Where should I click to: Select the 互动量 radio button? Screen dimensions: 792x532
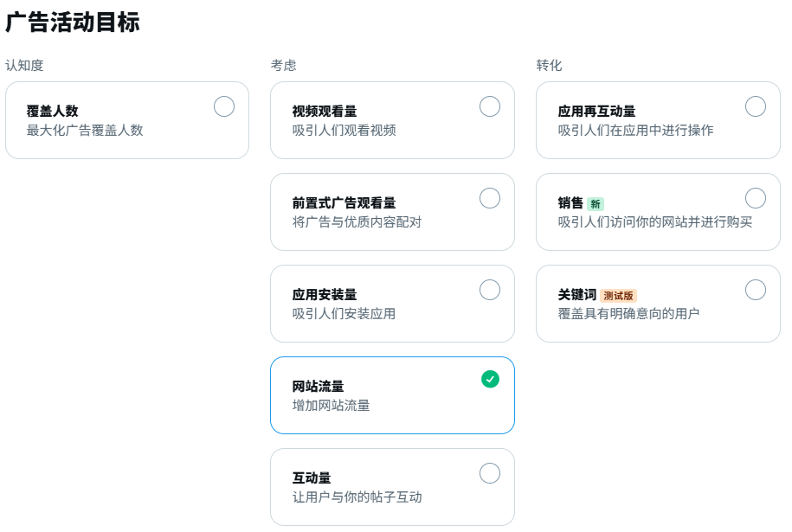point(489,473)
